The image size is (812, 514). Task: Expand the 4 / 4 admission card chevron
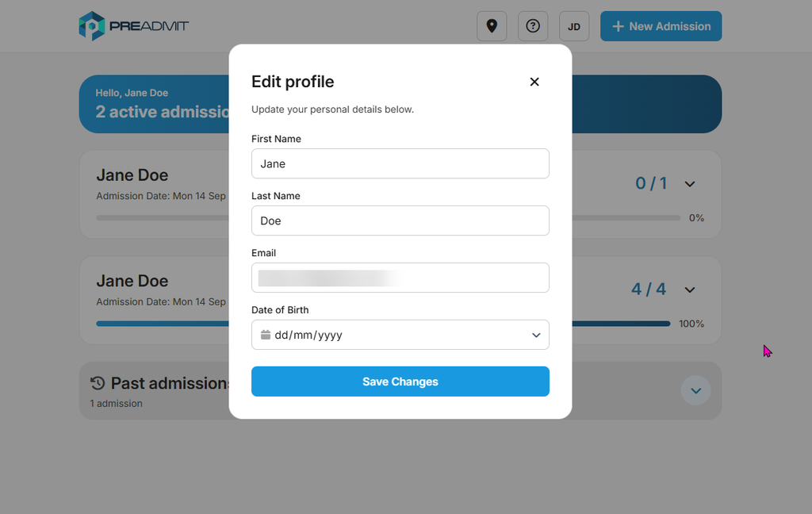coord(690,290)
